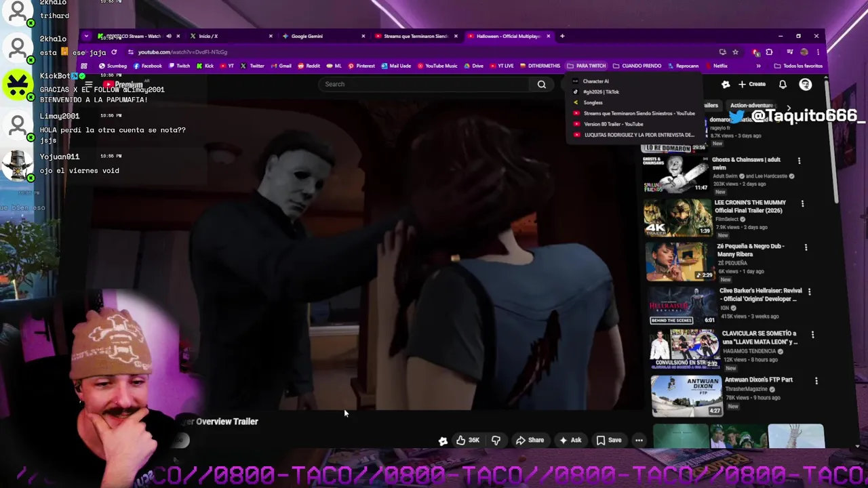Click the Scumbag bookmark icon
This screenshot has width=868, height=488.
pyautogui.click(x=102, y=66)
